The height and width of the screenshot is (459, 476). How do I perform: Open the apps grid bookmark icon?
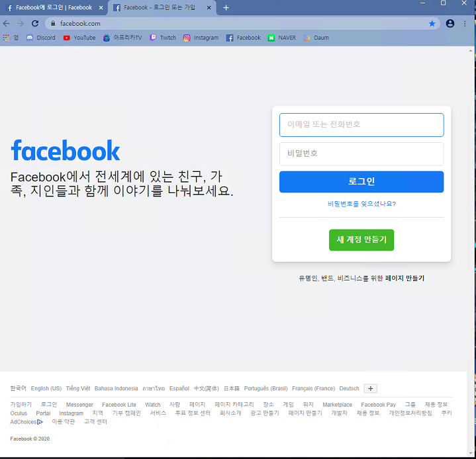6,38
